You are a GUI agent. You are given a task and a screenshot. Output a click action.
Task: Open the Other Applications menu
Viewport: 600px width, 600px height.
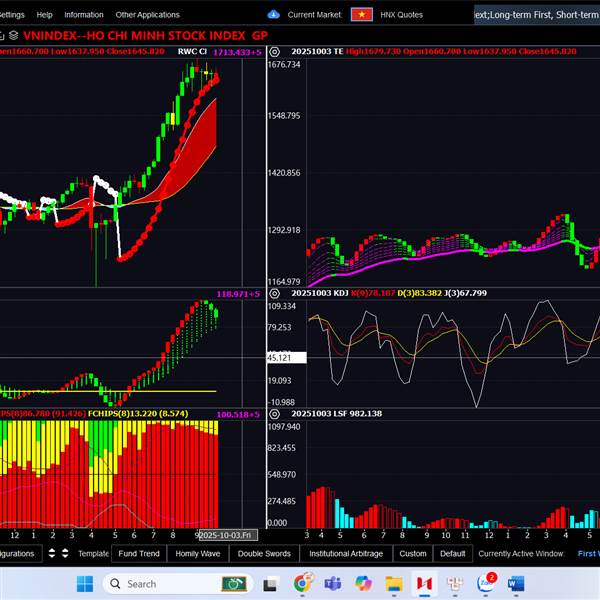coord(147,15)
